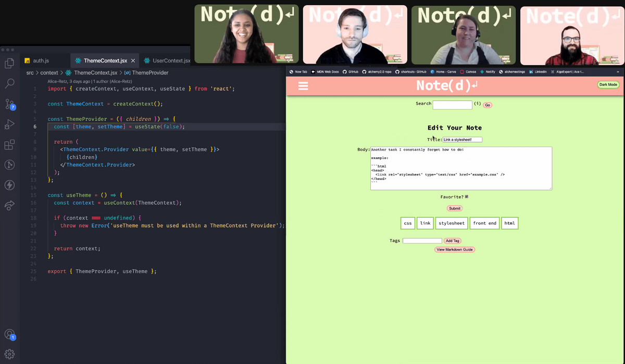The height and width of the screenshot is (364, 625).
Task: Open the Search view in activity bar
Action: 9,83
